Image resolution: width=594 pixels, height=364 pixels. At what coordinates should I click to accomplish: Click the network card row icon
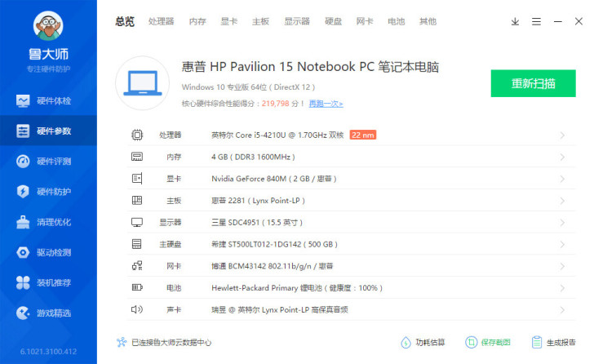coord(137,266)
